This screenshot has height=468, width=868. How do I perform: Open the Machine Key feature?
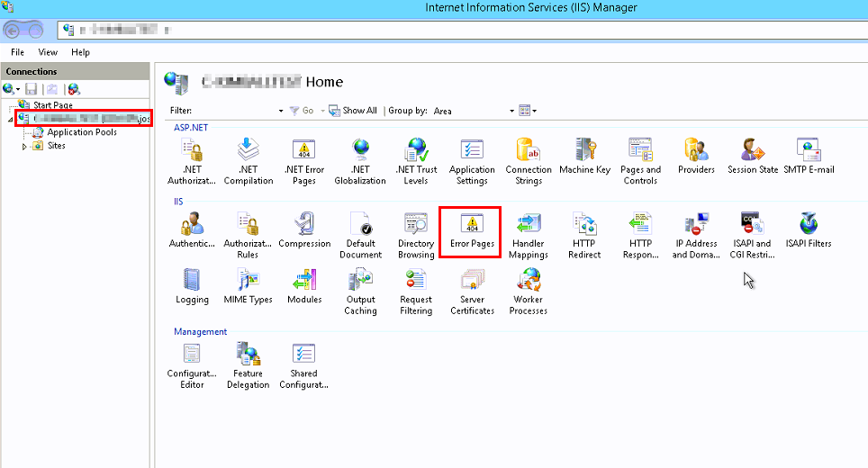[x=584, y=157]
